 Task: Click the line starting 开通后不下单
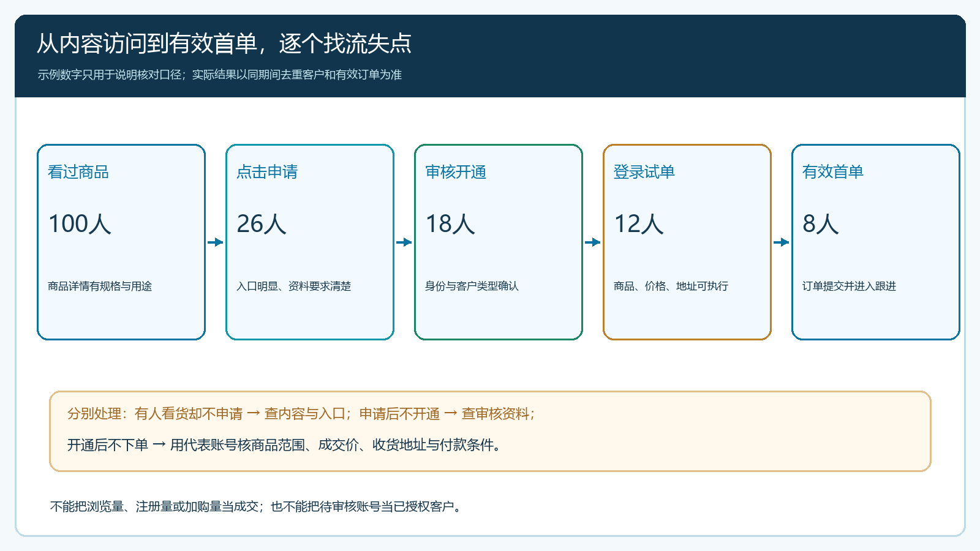pos(285,445)
